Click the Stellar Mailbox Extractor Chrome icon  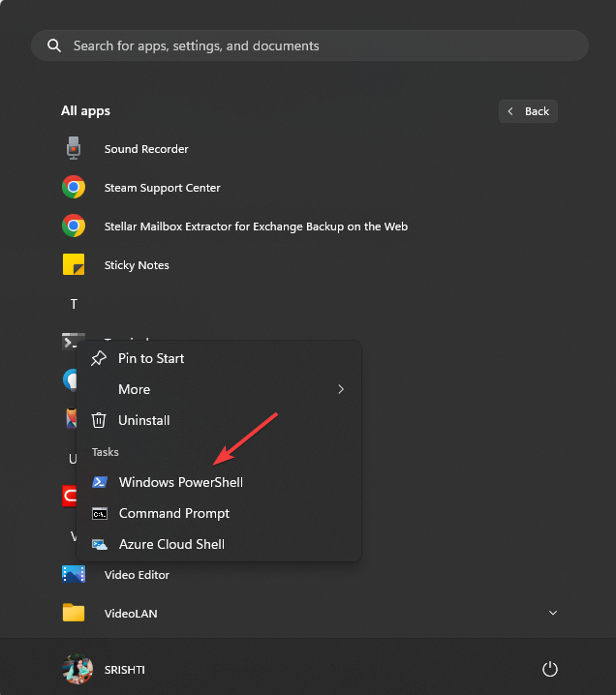coord(74,227)
